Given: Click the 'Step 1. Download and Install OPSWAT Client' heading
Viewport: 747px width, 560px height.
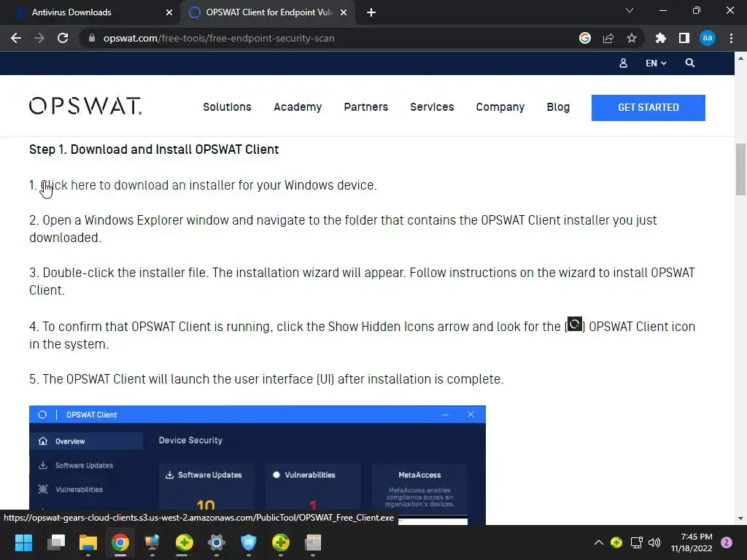Looking at the screenshot, I should (x=154, y=149).
